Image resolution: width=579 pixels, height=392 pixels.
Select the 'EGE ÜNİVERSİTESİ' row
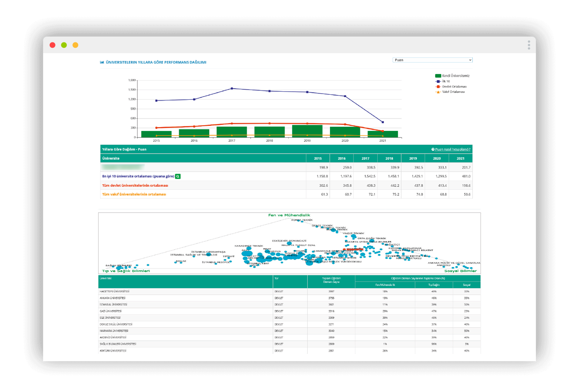point(289,318)
